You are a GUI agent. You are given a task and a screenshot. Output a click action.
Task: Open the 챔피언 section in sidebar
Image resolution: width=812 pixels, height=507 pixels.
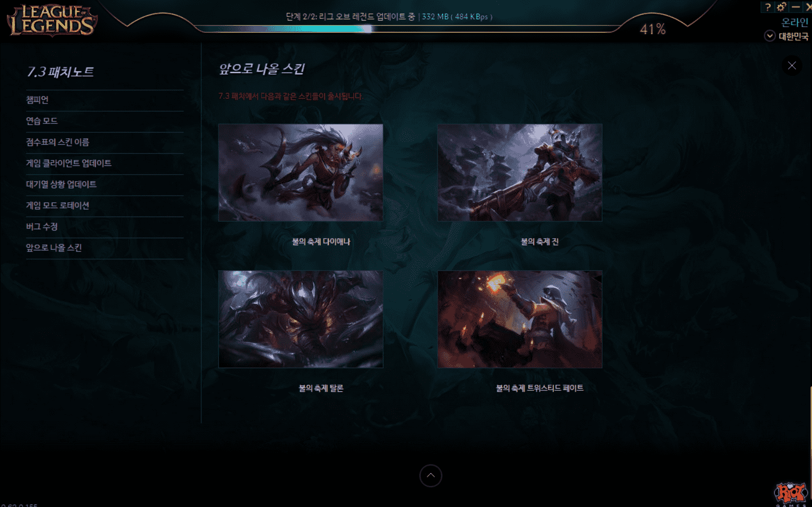click(105, 100)
